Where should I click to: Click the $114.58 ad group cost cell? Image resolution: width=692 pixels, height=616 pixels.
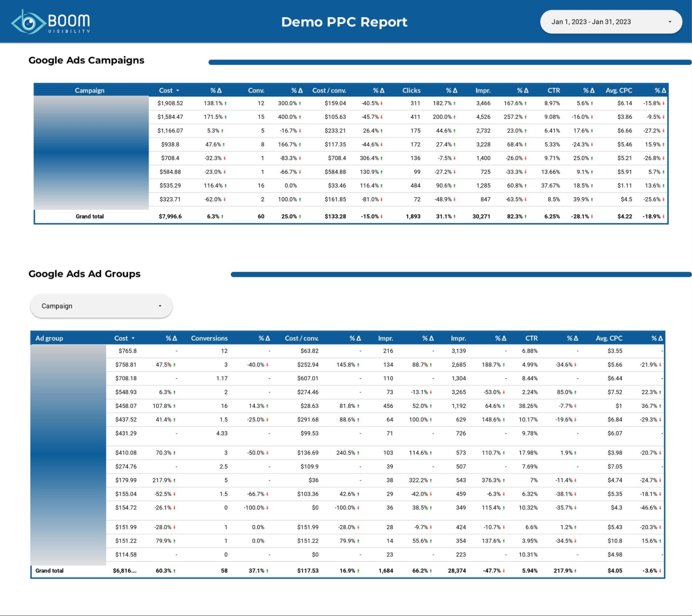pyautogui.click(x=126, y=554)
